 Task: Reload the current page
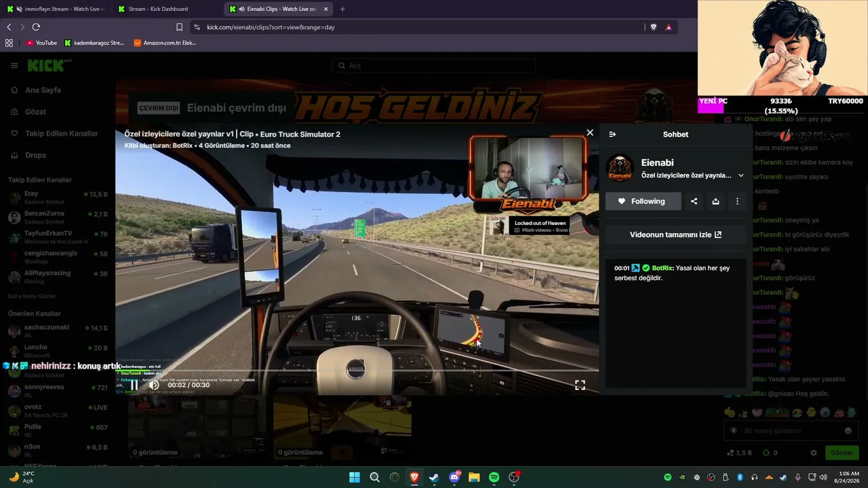[36, 27]
